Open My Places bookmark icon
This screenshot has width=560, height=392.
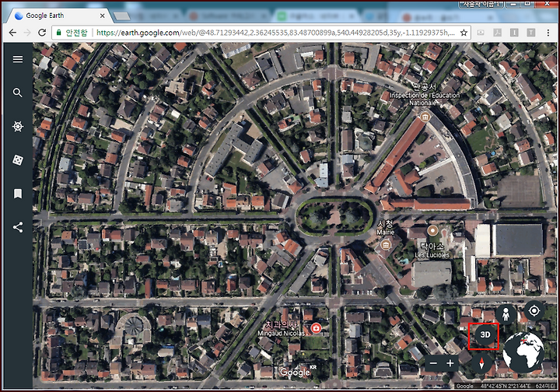[x=17, y=194]
